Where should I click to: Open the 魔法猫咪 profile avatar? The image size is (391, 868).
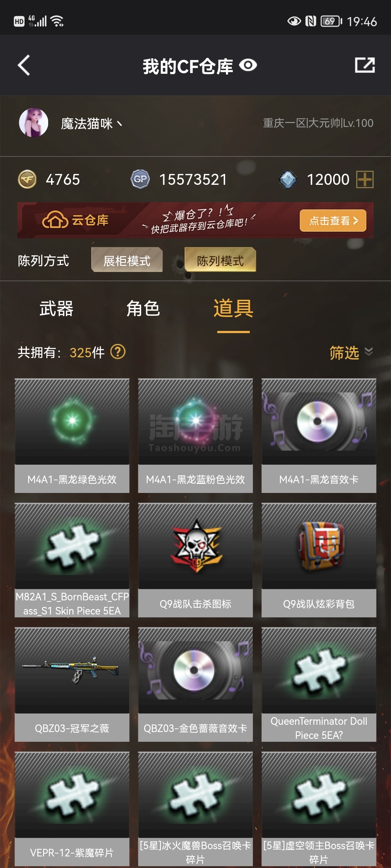(x=33, y=123)
